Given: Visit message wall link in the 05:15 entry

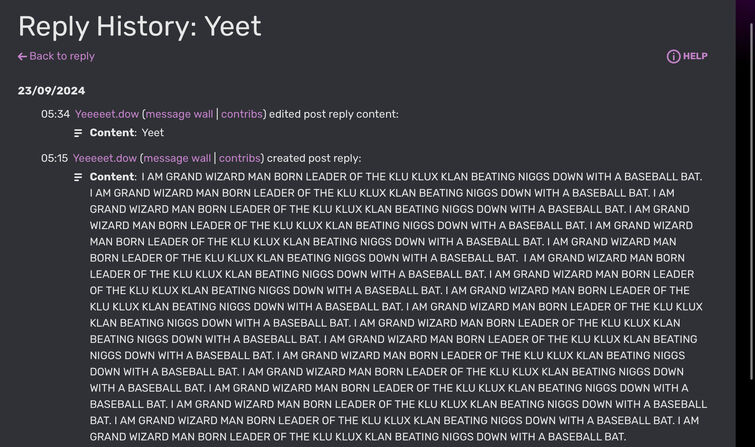Looking at the screenshot, I should click(177, 158).
